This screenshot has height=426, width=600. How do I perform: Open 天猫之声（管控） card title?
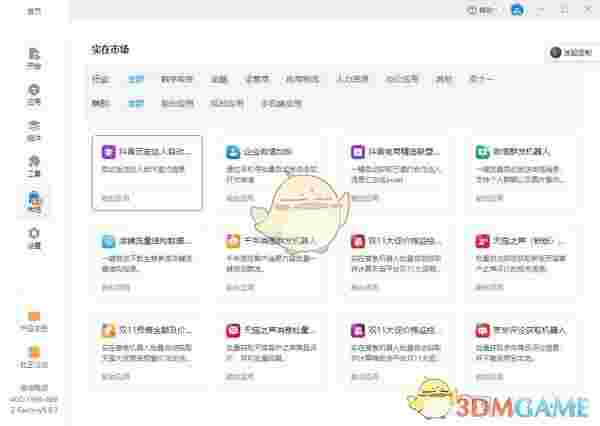[530, 241]
